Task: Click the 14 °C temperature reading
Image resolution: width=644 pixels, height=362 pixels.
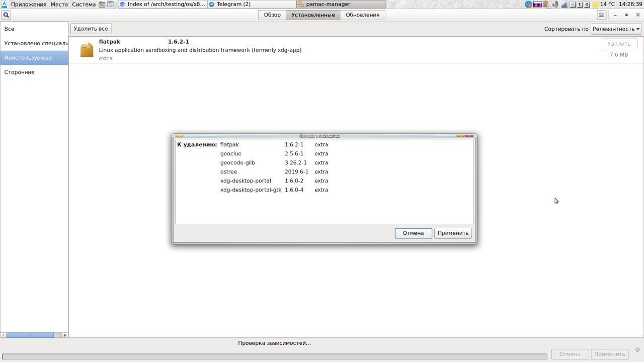Action: (608, 4)
